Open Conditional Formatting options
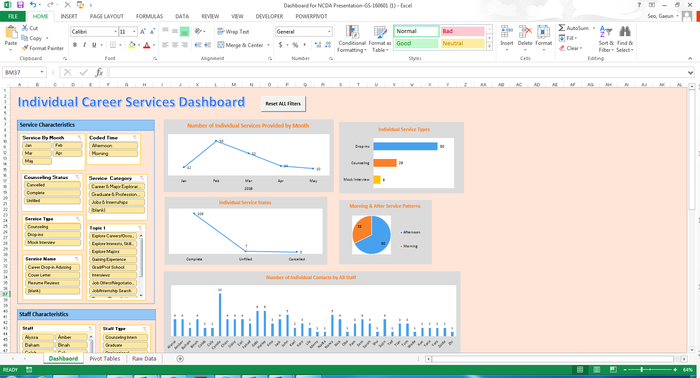700x378 pixels. click(x=352, y=39)
